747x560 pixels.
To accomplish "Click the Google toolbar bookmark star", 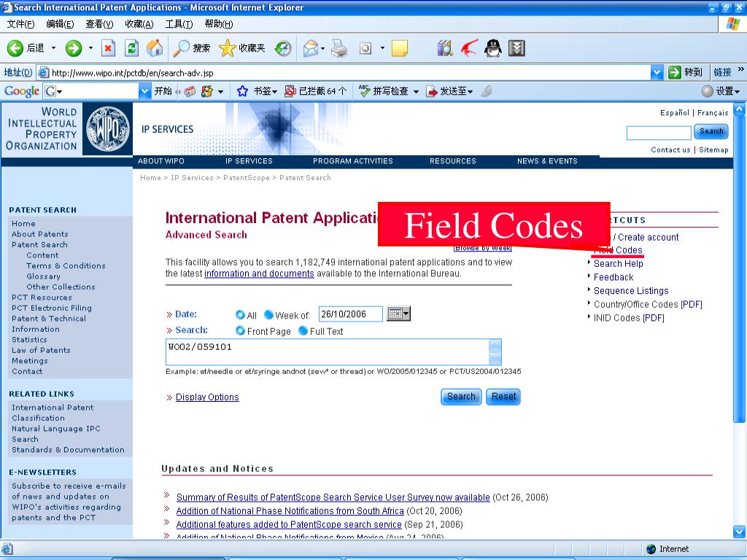I will click(242, 91).
